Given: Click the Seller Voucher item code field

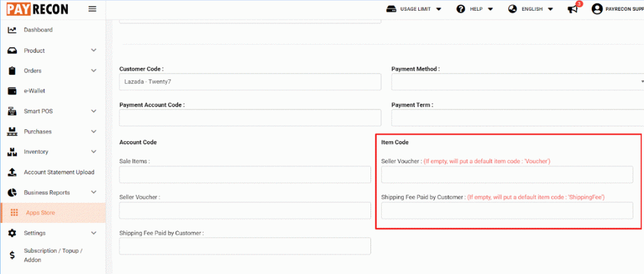Looking at the screenshot, I should tap(507, 175).
